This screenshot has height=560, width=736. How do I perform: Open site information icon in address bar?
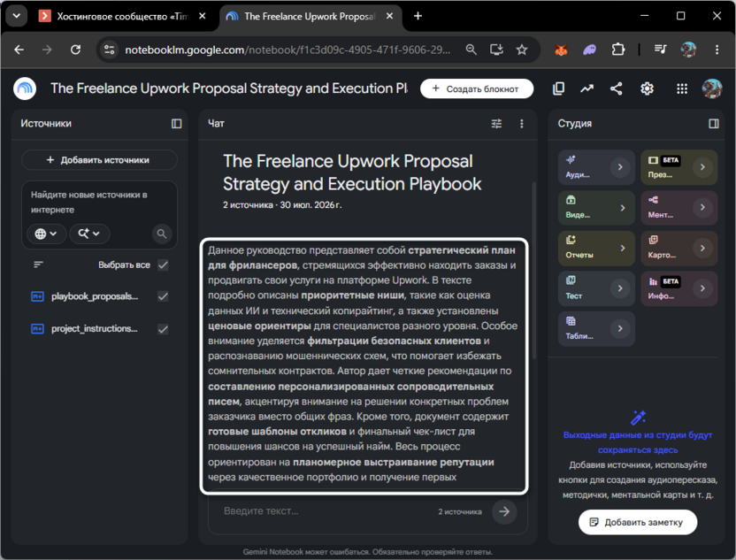tap(110, 50)
